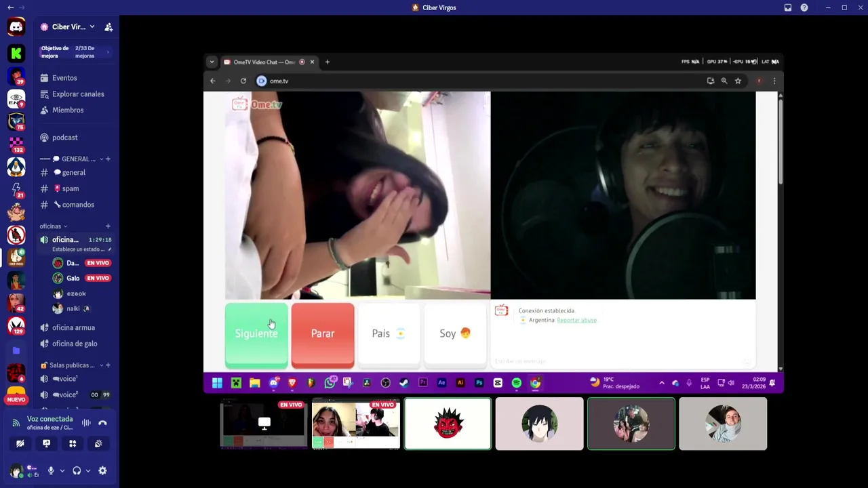Open Discord user settings gear

pos(102,470)
